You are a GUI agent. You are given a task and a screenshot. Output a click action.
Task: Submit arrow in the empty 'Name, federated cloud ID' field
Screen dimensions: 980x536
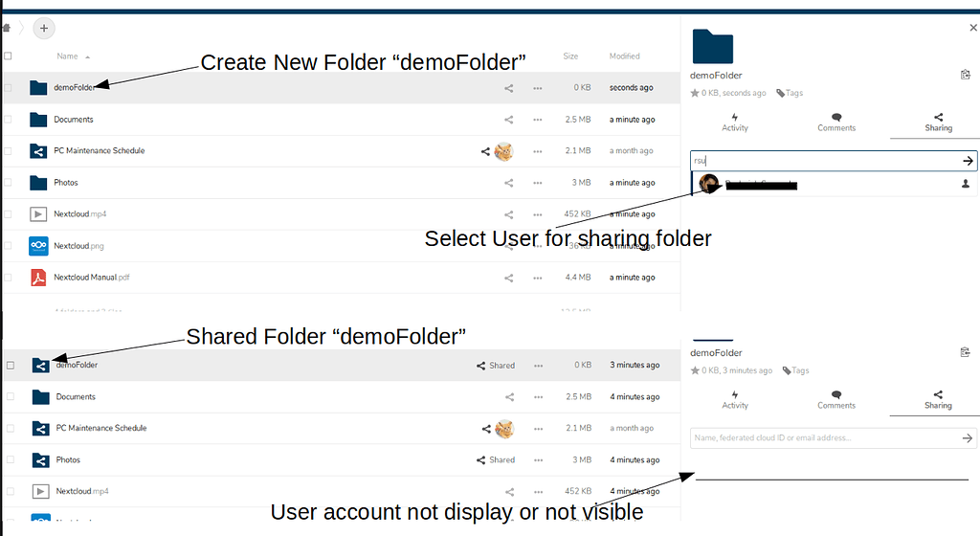[x=967, y=438]
